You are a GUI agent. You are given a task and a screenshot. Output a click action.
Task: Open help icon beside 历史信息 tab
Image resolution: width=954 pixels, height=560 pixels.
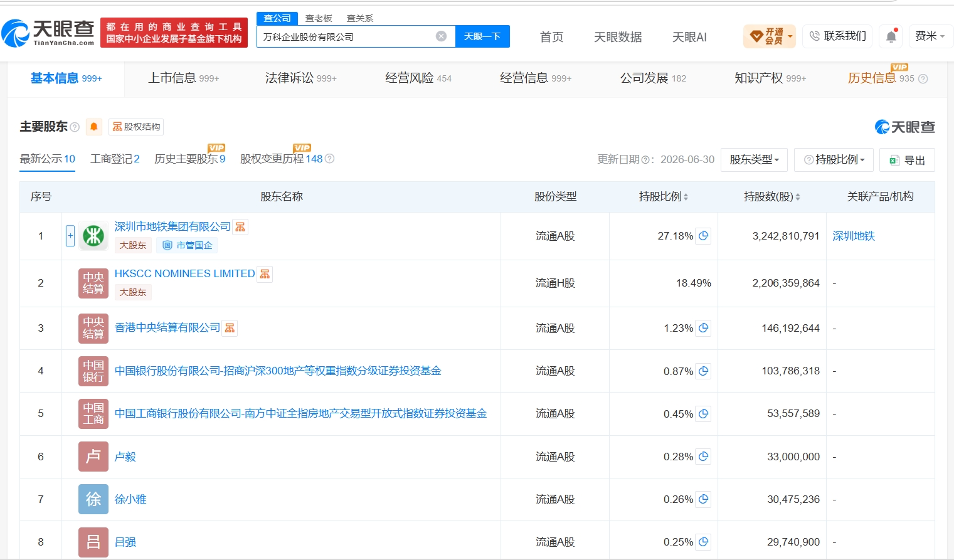tap(923, 79)
